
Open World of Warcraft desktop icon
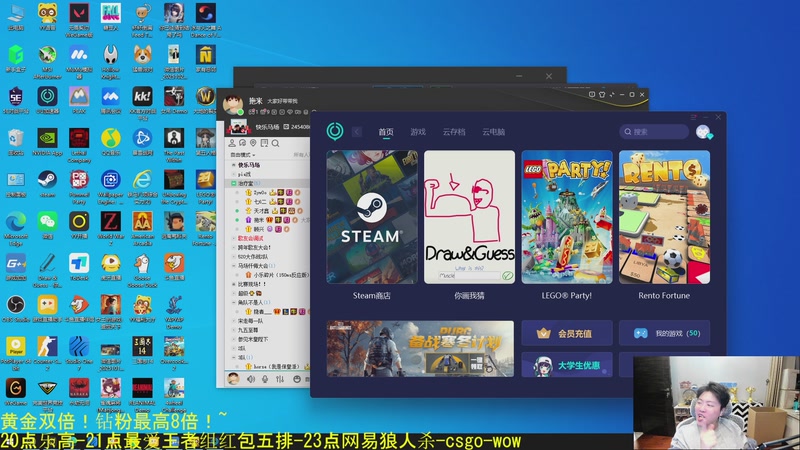[206, 99]
